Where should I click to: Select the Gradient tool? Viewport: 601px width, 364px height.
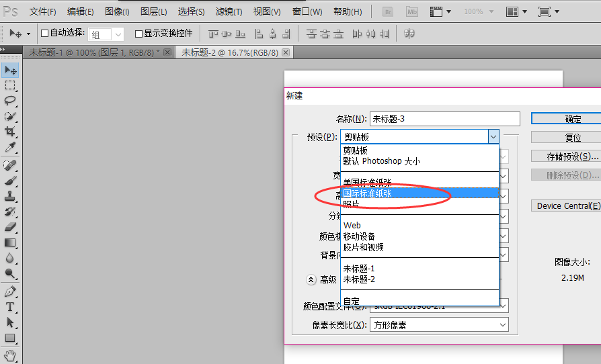(10, 242)
